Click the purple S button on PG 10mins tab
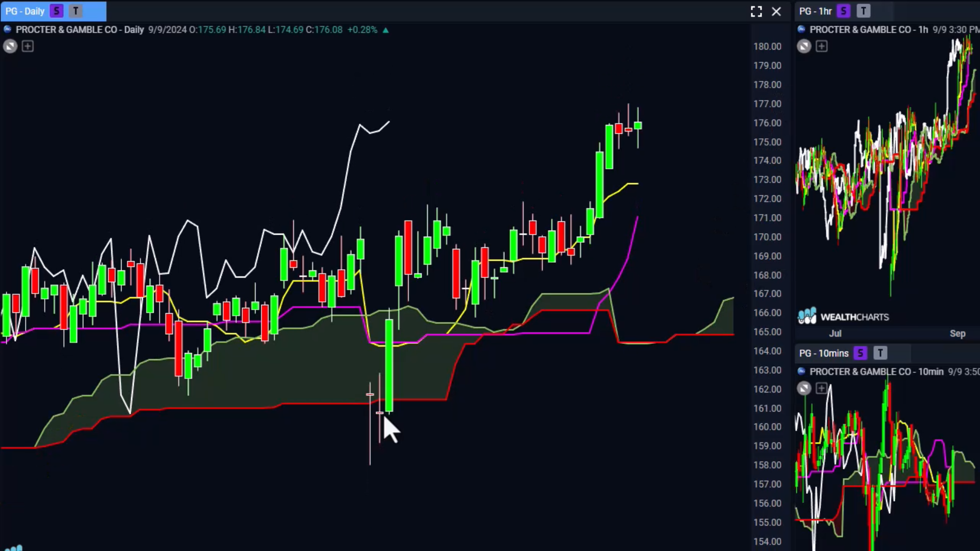The height and width of the screenshot is (551, 980). click(x=861, y=353)
